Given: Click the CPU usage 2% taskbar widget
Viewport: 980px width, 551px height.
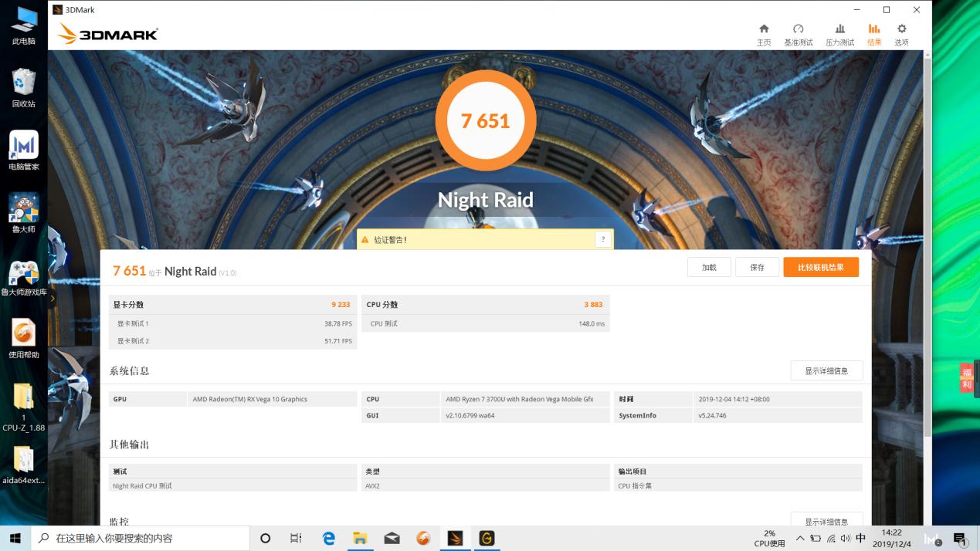Looking at the screenshot, I should (769, 539).
